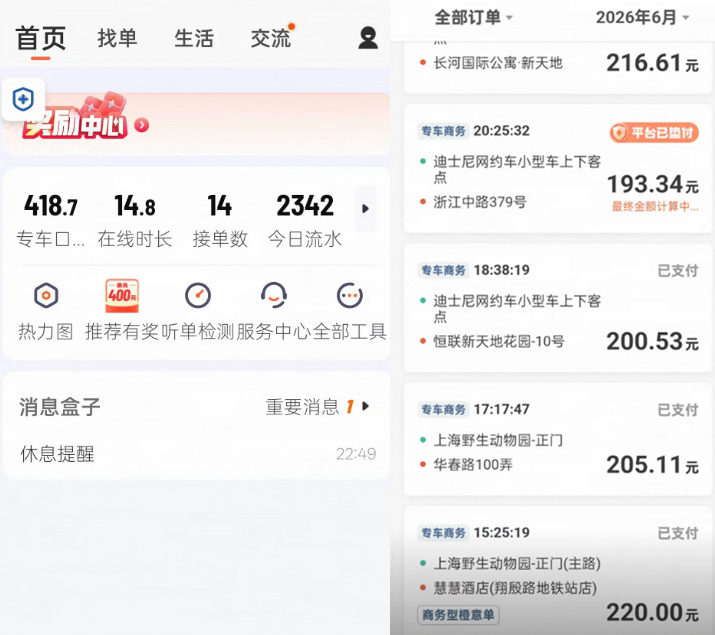Tap the 平台已垫付 badge
Image resolution: width=715 pixels, height=635 pixels.
pyautogui.click(x=654, y=133)
